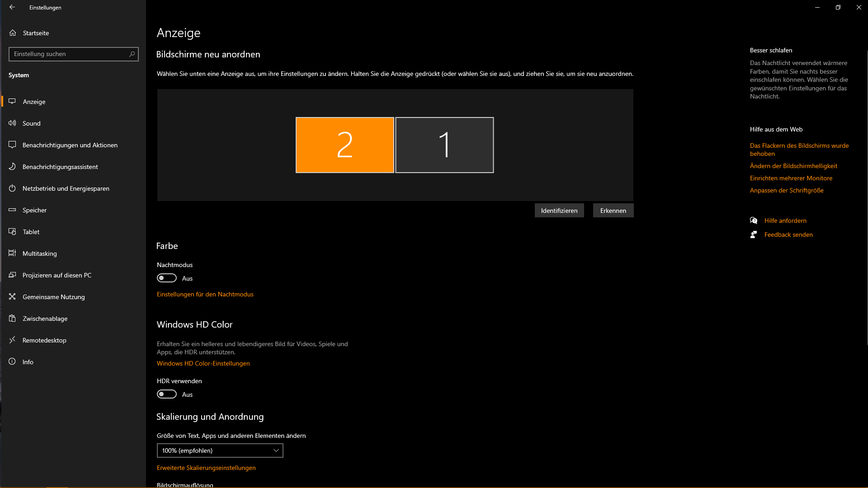Click the back arrow icon in Einstellungen

pos(12,7)
